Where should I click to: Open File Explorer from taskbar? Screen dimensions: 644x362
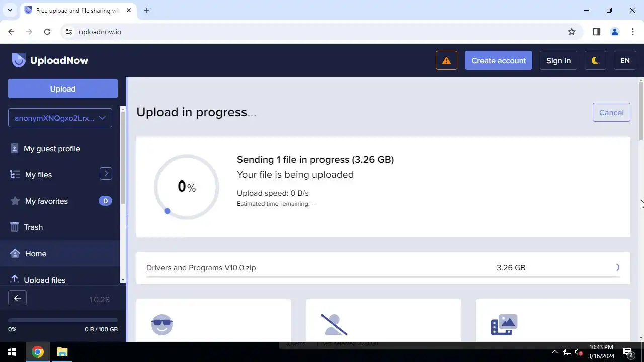pyautogui.click(x=62, y=352)
